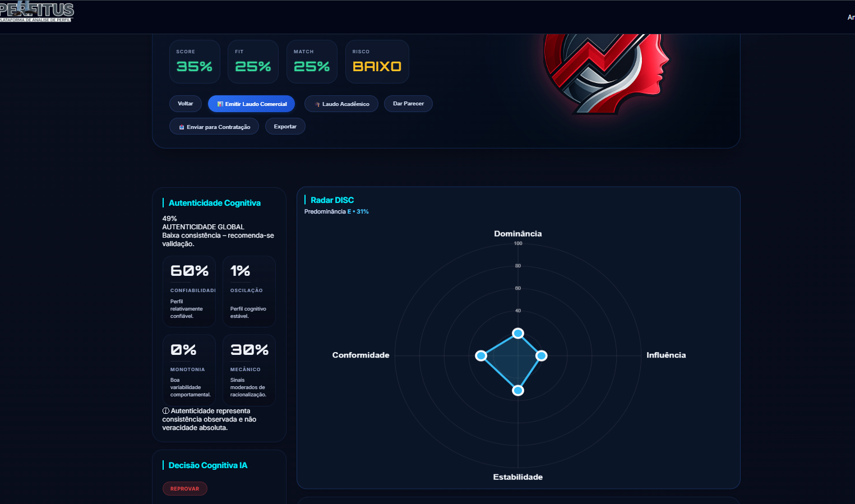The image size is (855, 504).
Task: Select the Score 35% card
Action: click(x=195, y=62)
